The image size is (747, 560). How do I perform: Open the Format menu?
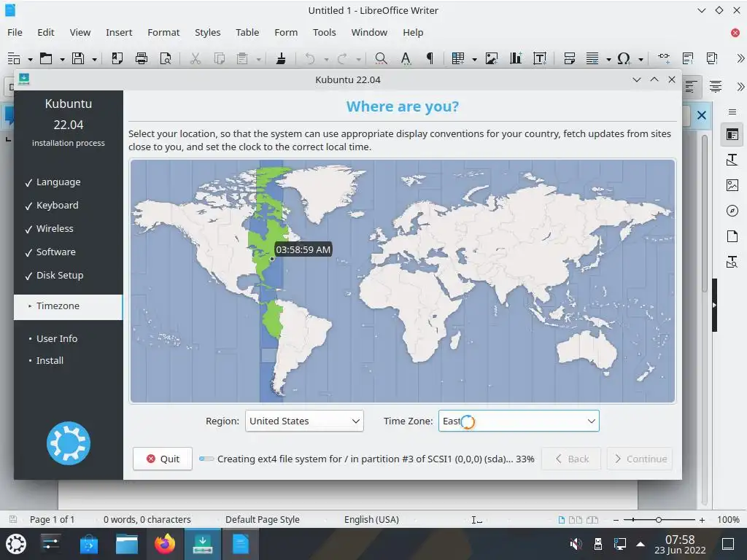pos(163,32)
